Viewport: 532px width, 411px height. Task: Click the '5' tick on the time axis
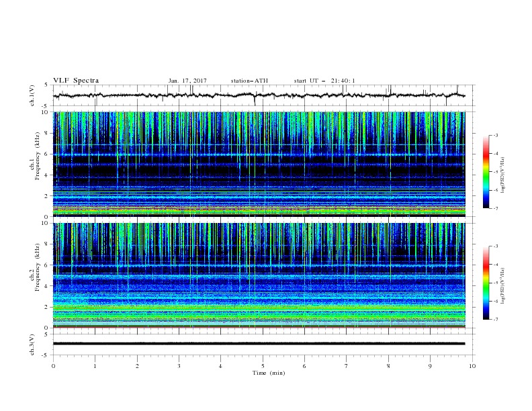[x=263, y=366]
